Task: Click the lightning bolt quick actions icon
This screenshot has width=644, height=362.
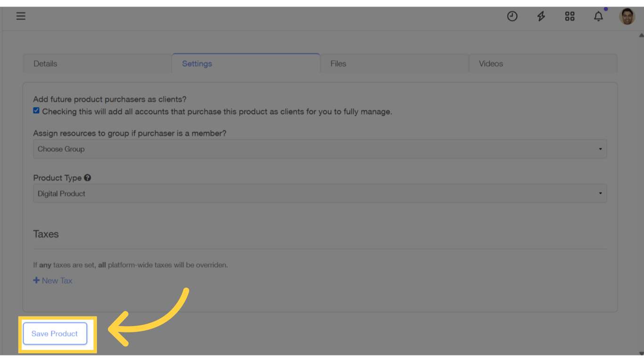Action: pos(541,16)
